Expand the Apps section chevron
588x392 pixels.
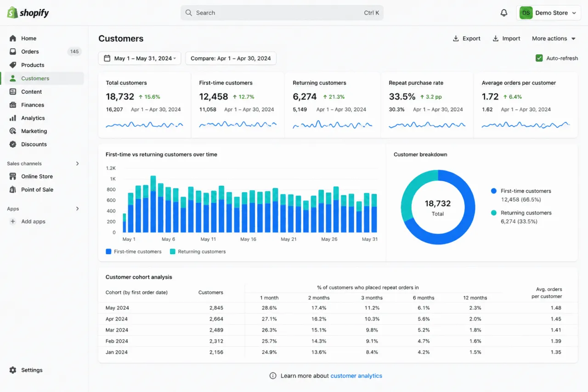click(77, 209)
